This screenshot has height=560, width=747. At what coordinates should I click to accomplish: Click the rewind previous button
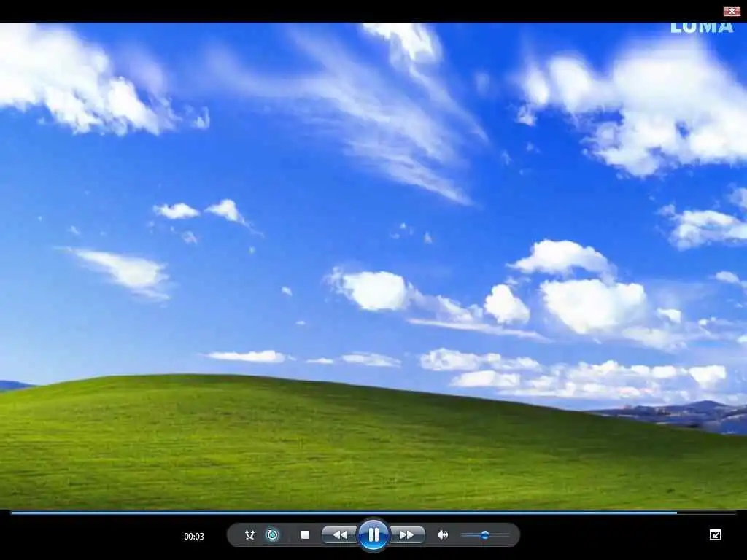coord(340,534)
